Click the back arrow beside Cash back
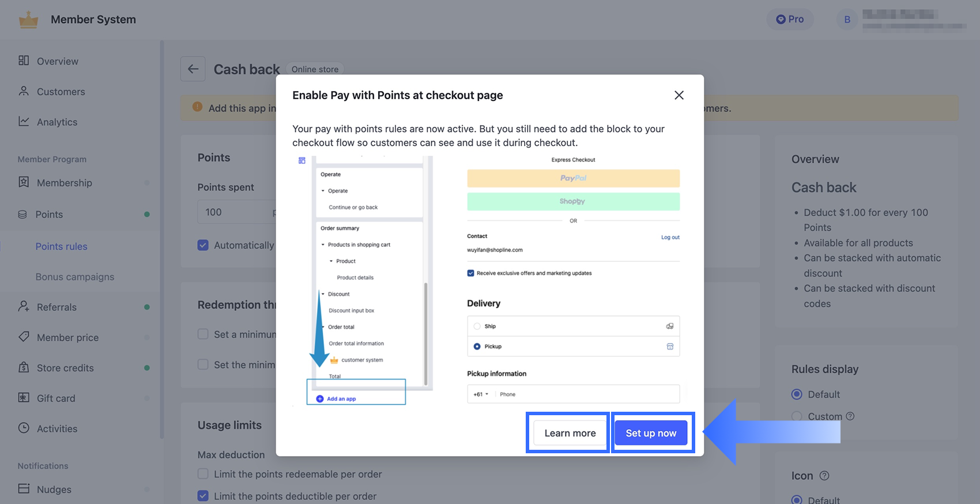The width and height of the screenshot is (980, 504). point(193,69)
